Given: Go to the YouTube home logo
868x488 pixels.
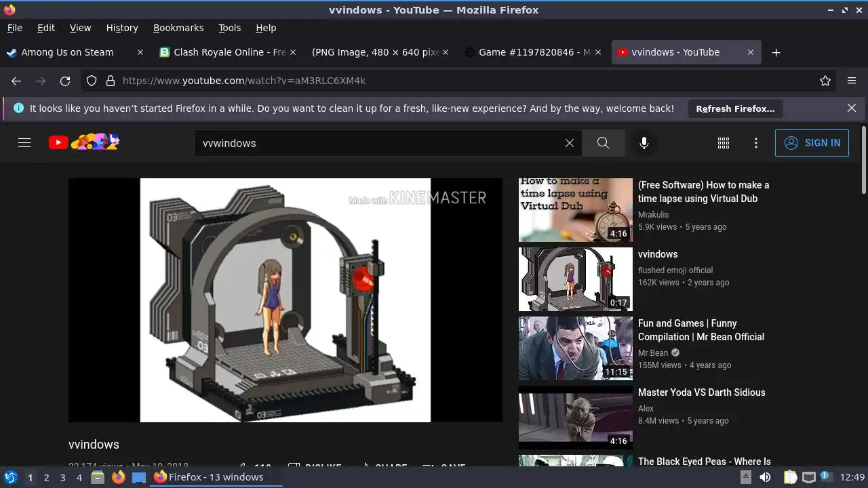Looking at the screenshot, I should [x=84, y=142].
